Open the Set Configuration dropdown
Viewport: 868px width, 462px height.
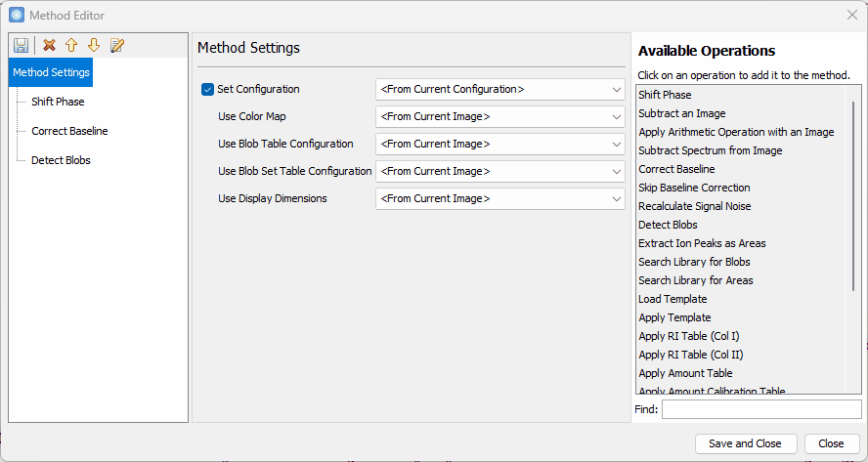point(499,90)
